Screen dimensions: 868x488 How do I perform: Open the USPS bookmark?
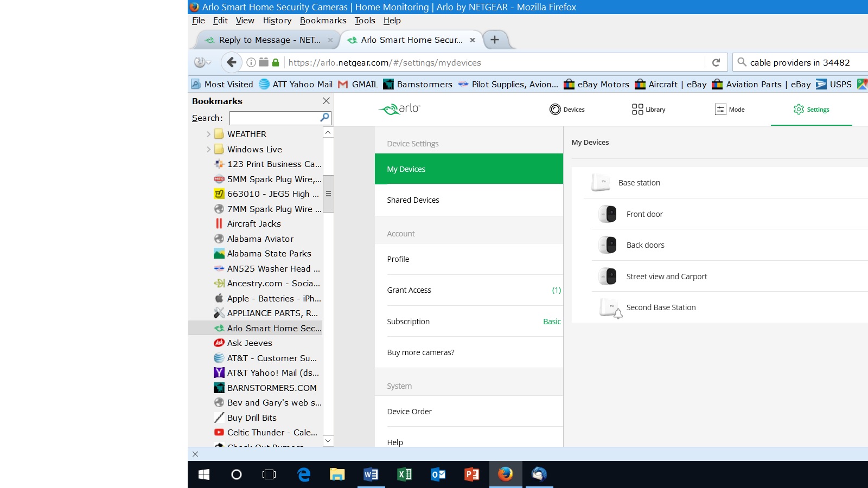(834, 84)
